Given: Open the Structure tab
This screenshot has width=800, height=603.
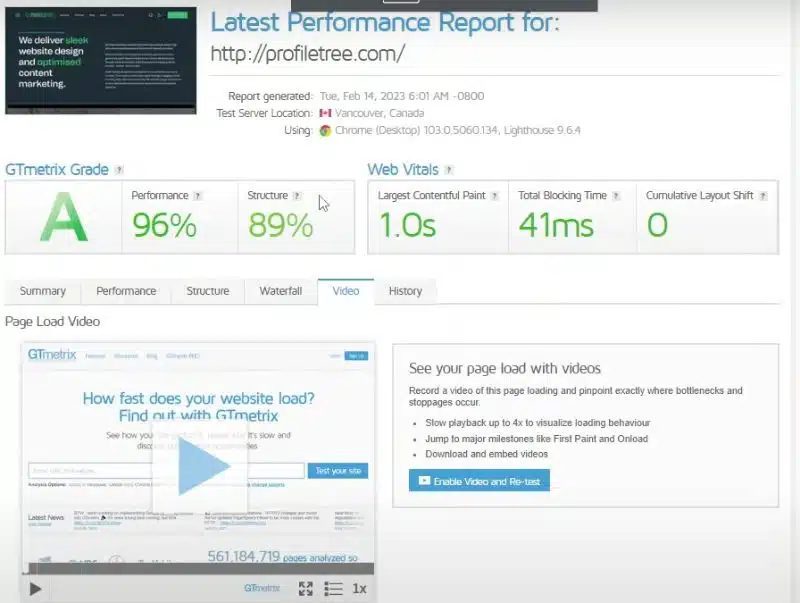Looking at the screenshot, I should [x=208, y=291].
